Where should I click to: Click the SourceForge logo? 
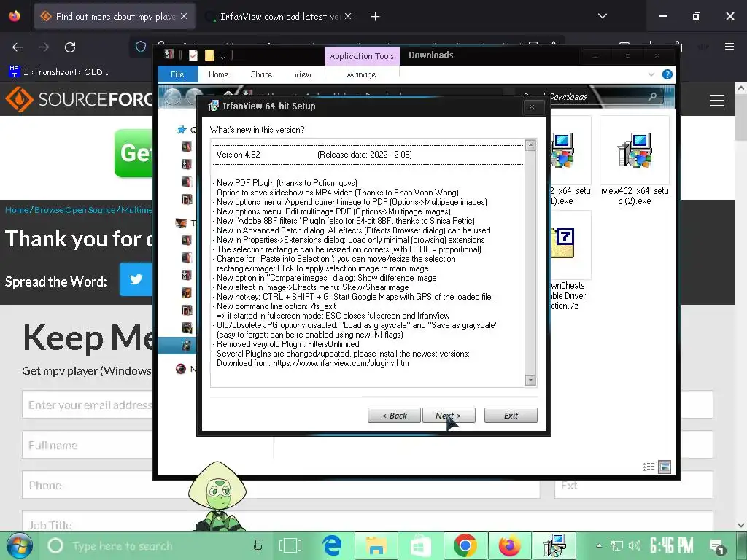[79, 99]
